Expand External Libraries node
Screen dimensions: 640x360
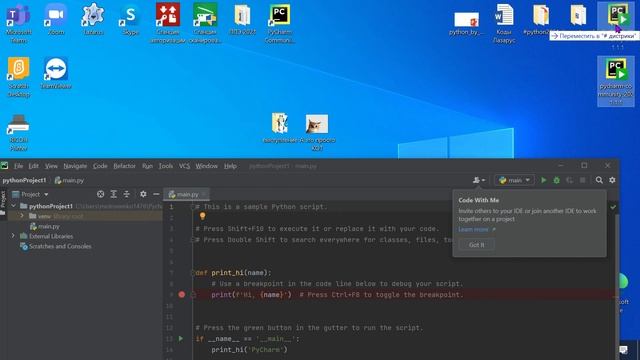tap(13, 236)
